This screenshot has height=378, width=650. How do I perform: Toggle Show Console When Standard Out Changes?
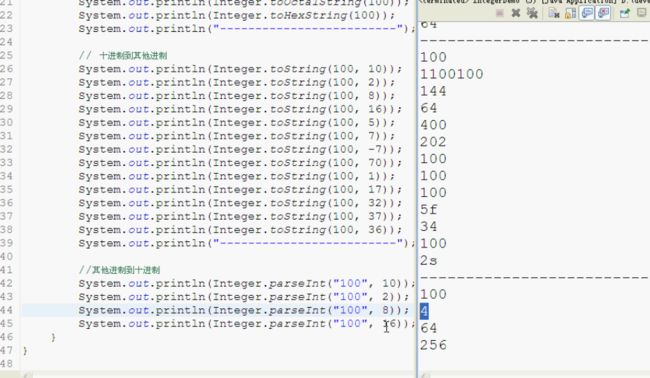tap(587, 13)
